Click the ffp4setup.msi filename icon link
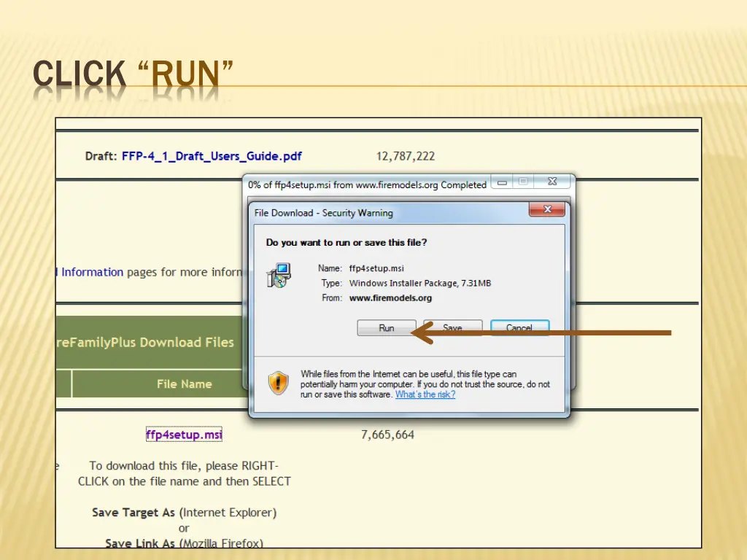The image size is (747, 560). click(184, 434)
